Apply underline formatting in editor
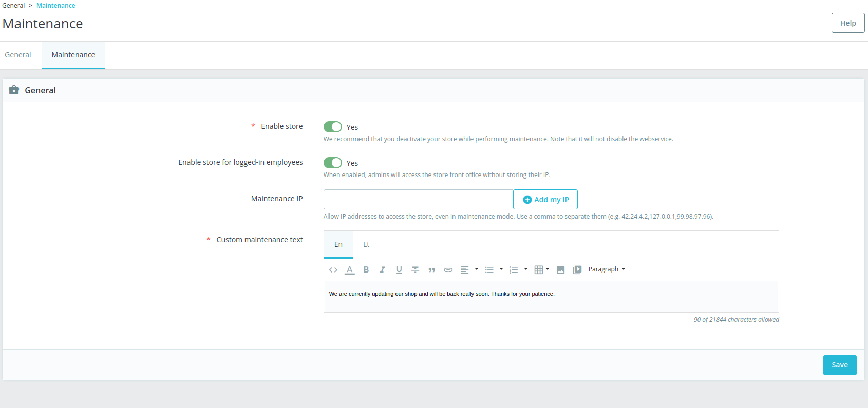Viewport: 868px width, 408px height. click(399, 270)
